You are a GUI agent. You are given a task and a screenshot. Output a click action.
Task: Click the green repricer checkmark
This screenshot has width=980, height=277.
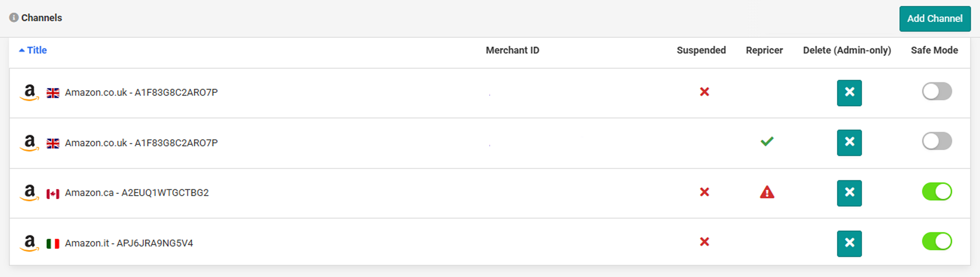767,141
